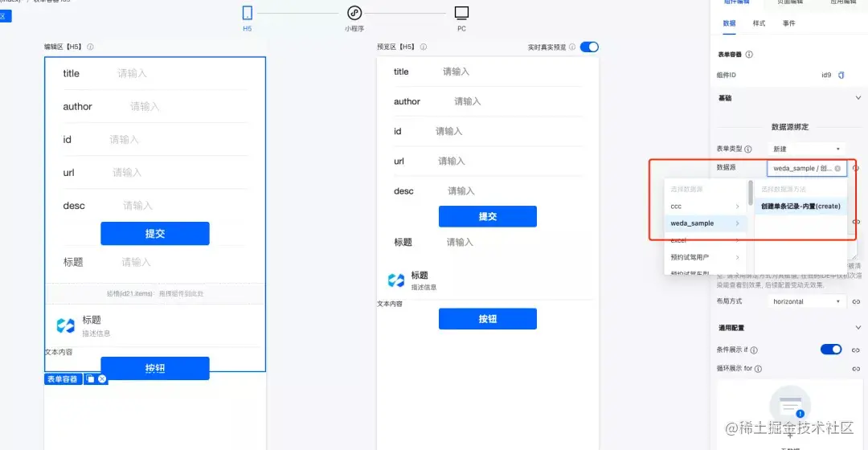Screen dimensions: 868x450
Task: Switch to the 事件 tab
Action: (x=789, y=23)
